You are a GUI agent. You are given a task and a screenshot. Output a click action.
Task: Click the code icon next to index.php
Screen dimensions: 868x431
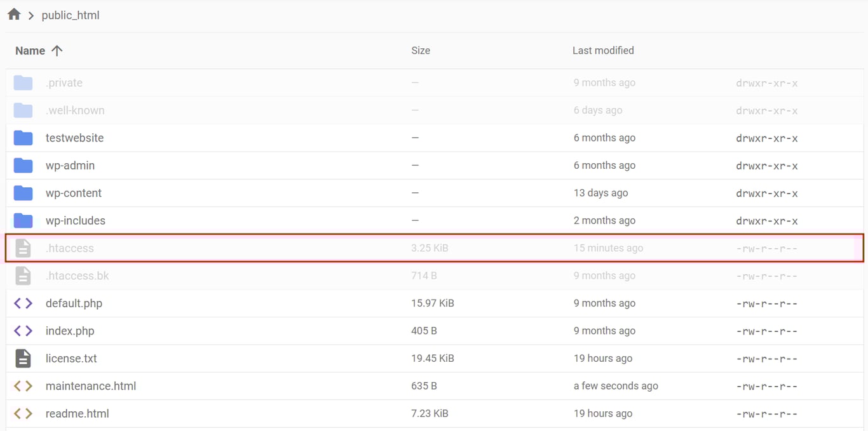(23, 331)
